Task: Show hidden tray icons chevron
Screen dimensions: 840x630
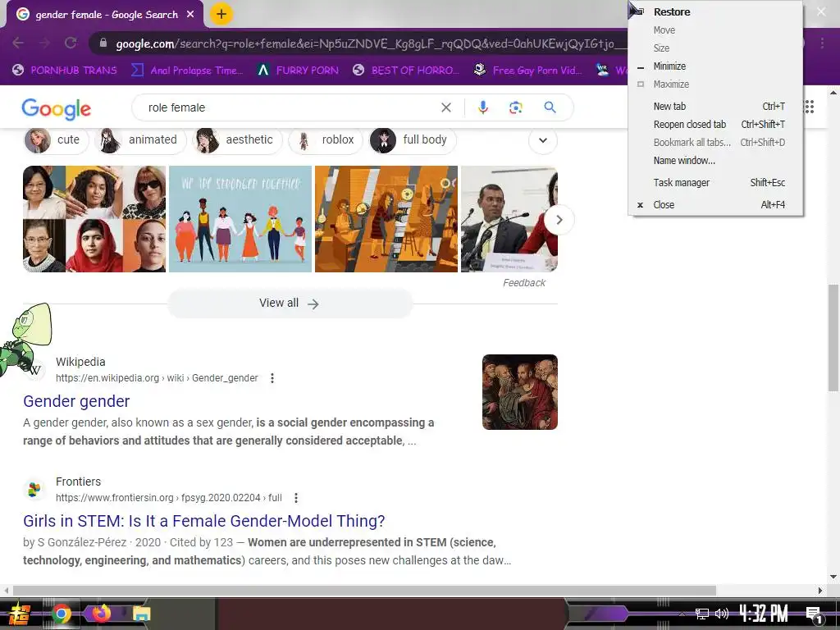Action: tap(682, 614)
